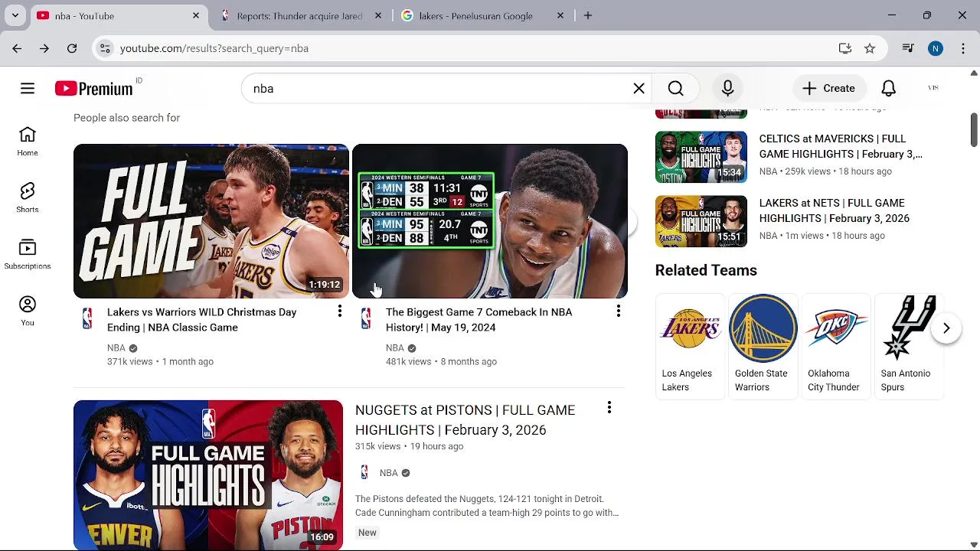The image size is (980, 551).
Task: Play the Lakers at Nets thumbnail
Action: click(701, 221)
